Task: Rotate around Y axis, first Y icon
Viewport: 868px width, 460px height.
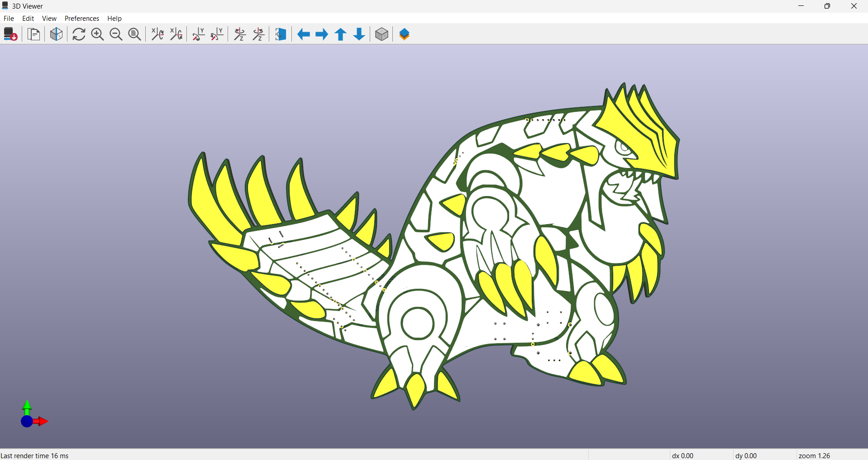Action: pos(198,34)
